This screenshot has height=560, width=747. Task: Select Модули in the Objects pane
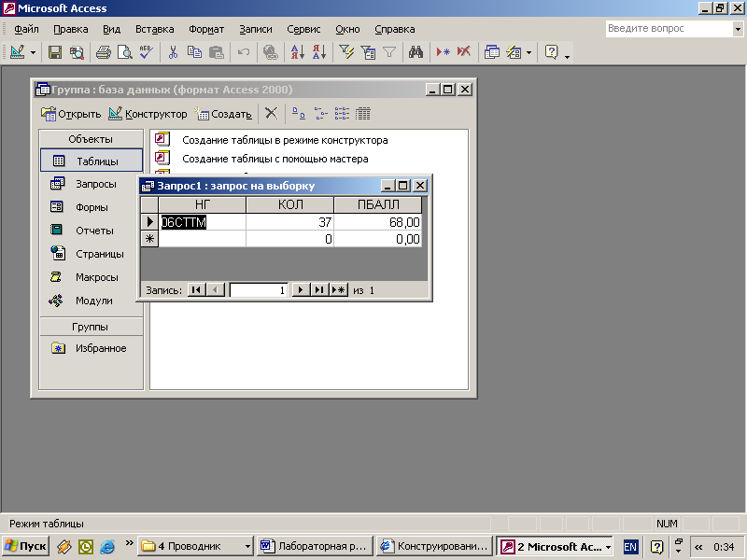pyautogui.click(x=92, y=301)
